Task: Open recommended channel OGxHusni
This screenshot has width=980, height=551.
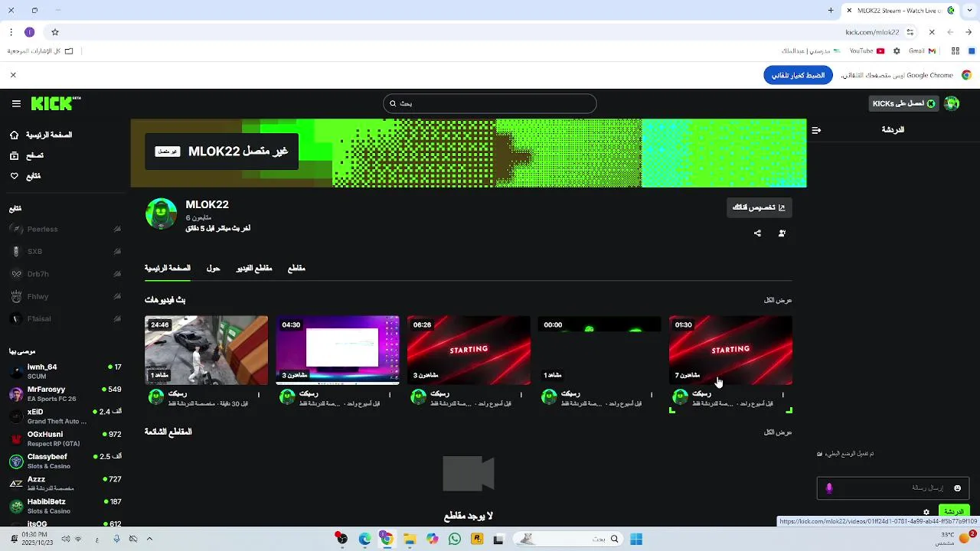Action: pyautogui.click(x=65, y=439)
